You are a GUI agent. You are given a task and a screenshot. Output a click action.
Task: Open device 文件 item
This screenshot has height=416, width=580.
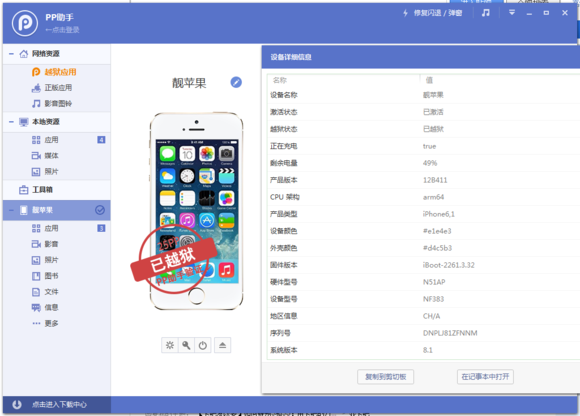[57, 292]
